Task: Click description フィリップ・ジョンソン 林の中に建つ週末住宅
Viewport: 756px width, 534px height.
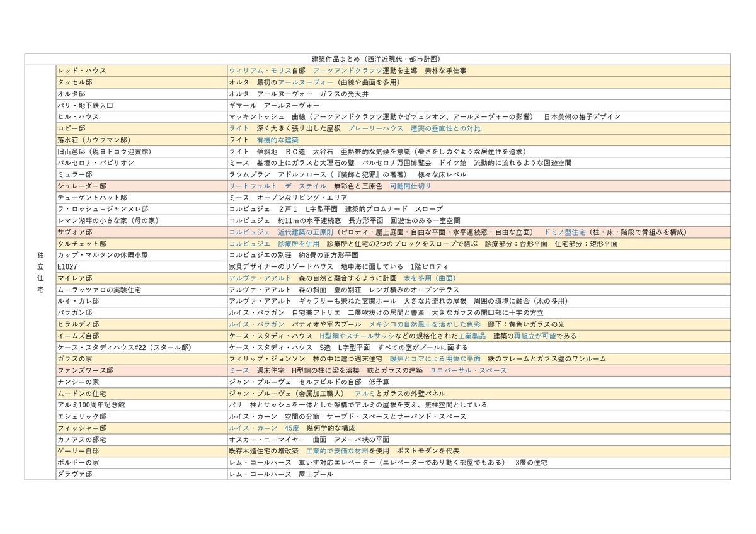Action: (479, 358)
